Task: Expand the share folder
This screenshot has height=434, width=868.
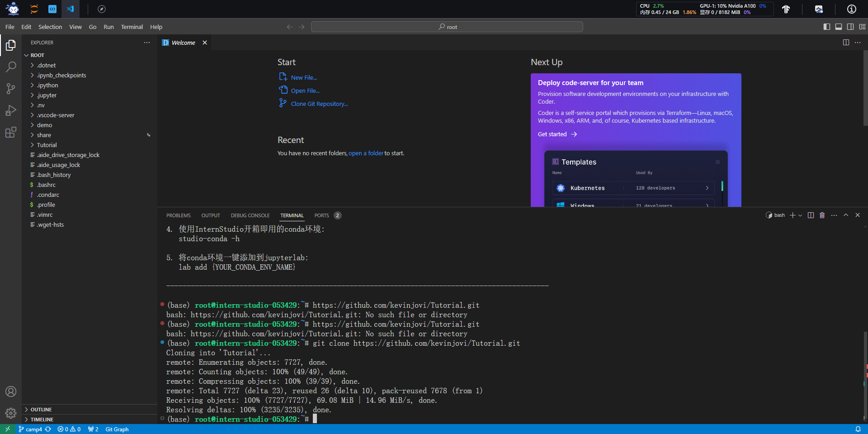Action: 90,135
